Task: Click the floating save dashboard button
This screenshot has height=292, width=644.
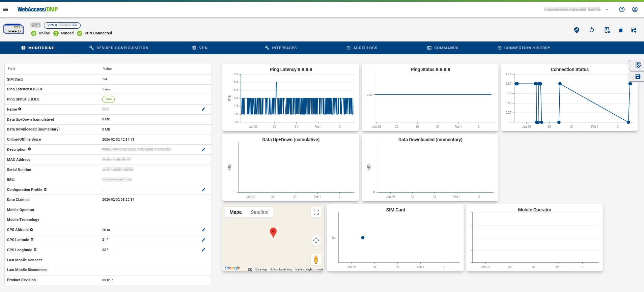Action: (638, 77)
